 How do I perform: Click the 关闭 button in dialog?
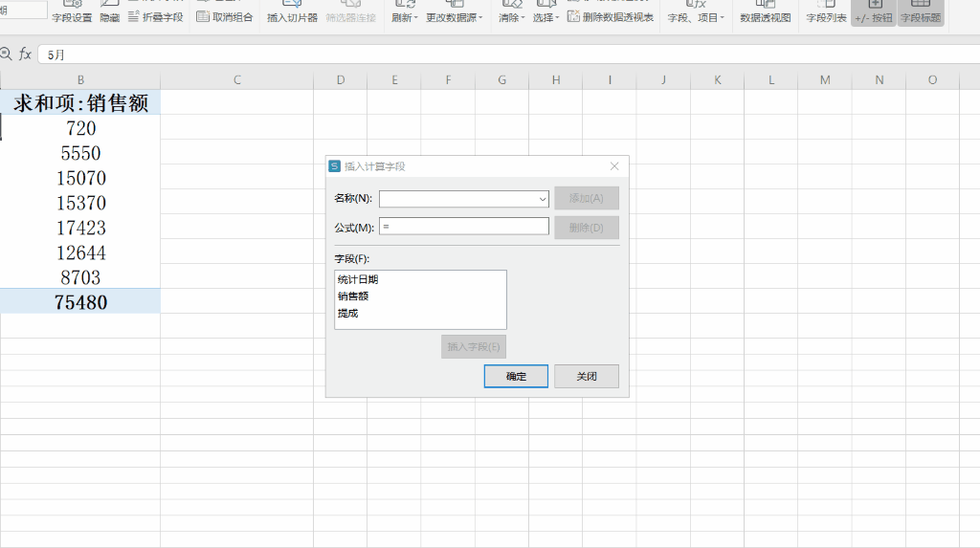[x=587, y=376]
